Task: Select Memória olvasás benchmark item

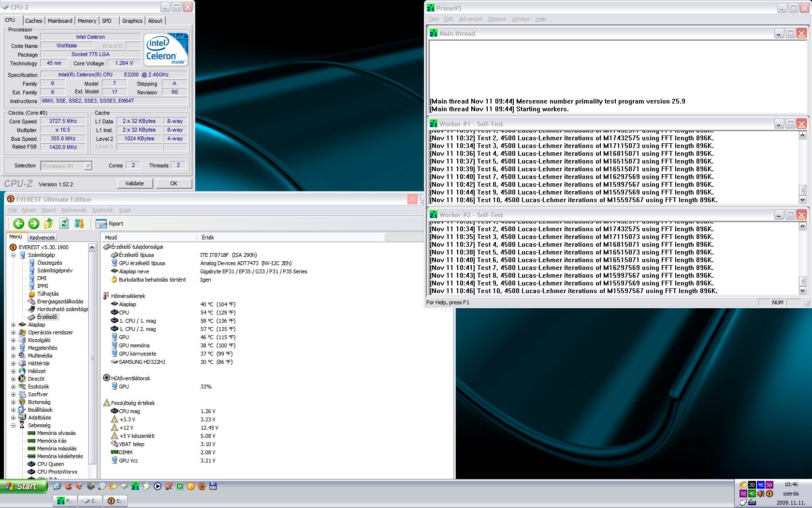Action: tap(56, 433)
